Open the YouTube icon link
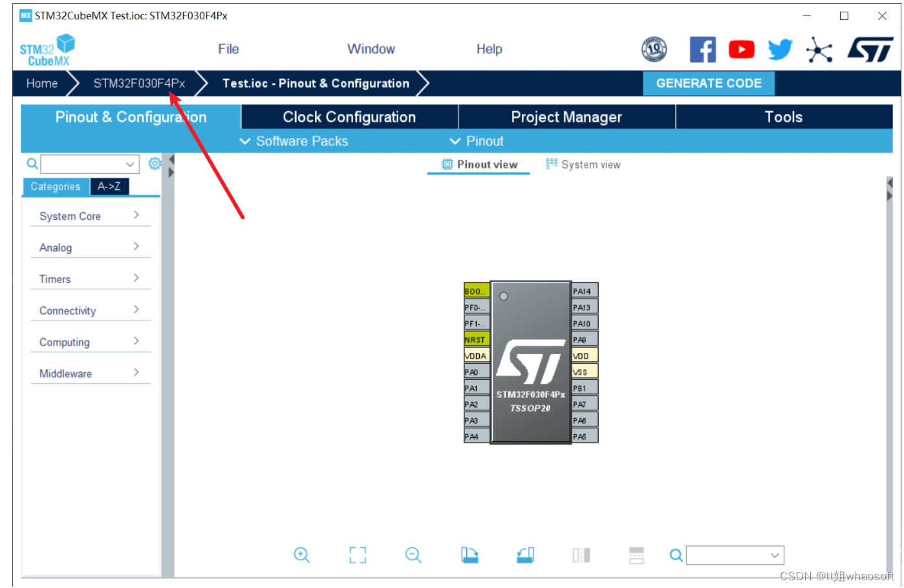 click(x=741, y=49)
